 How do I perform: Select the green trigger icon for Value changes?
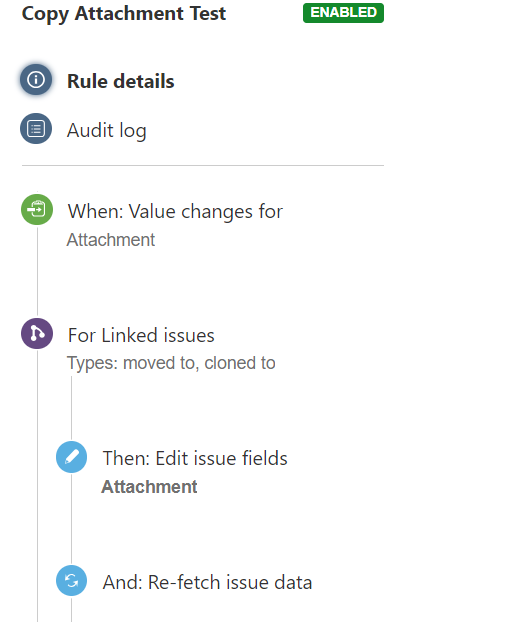[37, 209]
